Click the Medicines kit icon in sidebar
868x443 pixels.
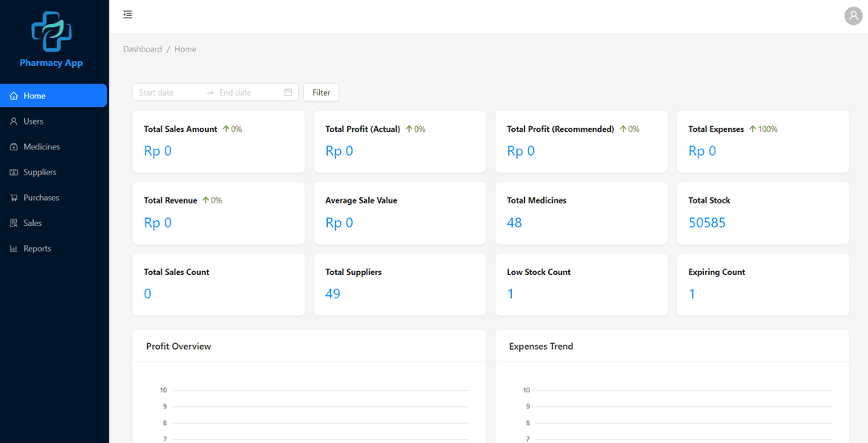[14, 147]
